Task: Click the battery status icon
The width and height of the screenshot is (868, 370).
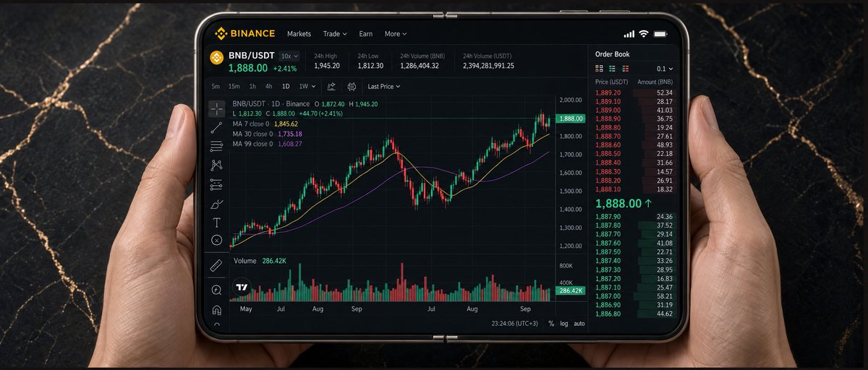Action: [660, 34]
